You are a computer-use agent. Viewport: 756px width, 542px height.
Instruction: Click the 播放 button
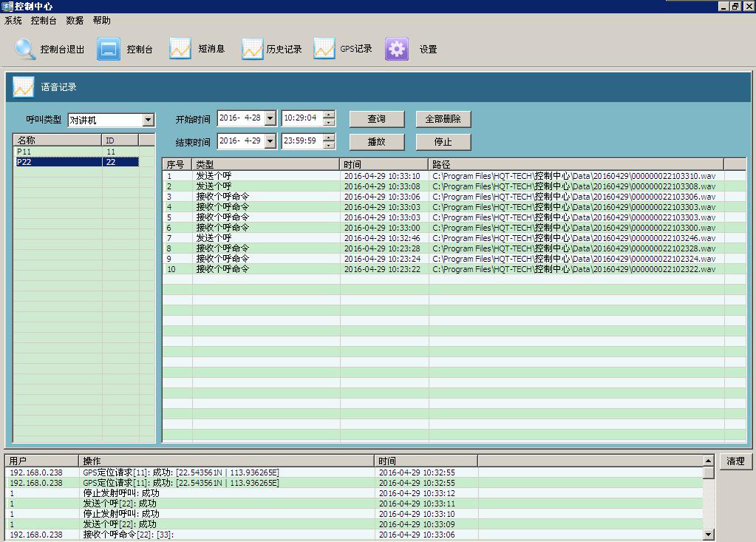377,142
